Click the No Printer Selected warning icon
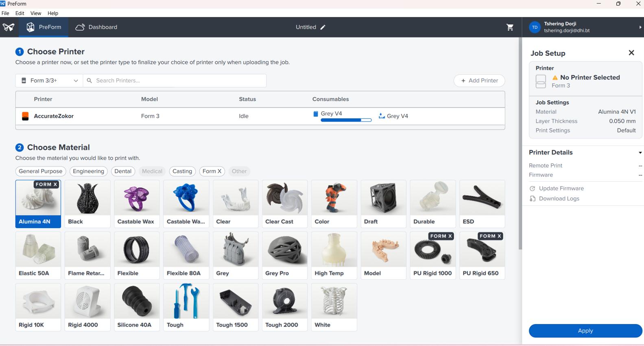 coord(555,78)
